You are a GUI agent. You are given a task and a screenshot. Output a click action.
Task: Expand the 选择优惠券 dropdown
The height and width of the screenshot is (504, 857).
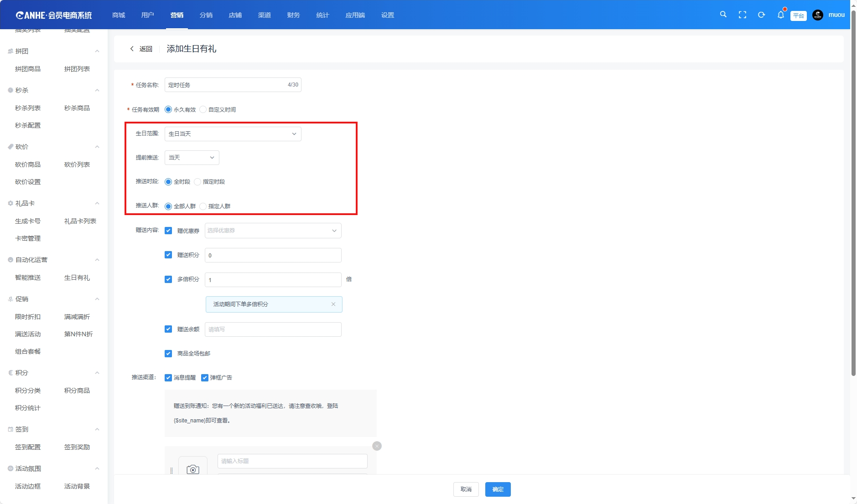pos(273,231)
